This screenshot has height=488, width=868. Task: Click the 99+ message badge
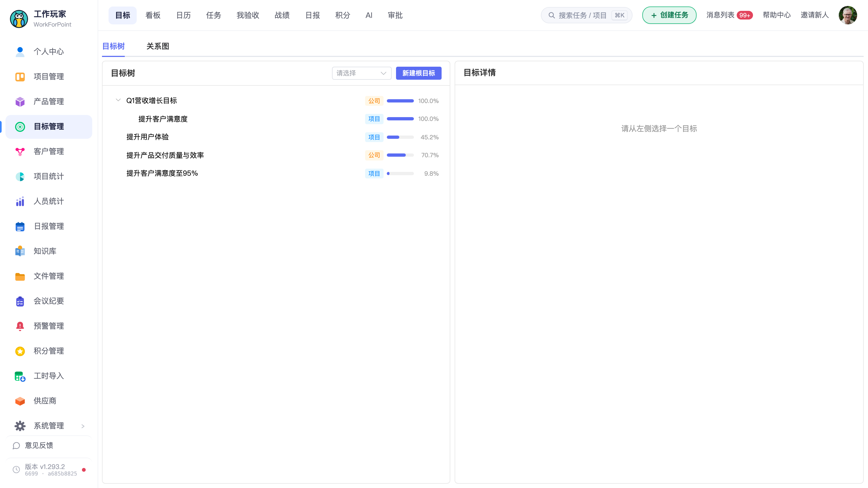click(744, 15)
